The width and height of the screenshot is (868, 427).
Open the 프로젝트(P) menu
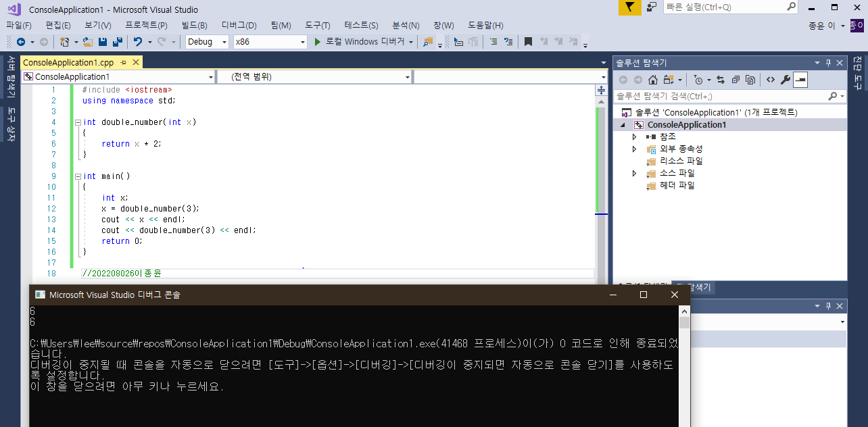coord(147,25)
